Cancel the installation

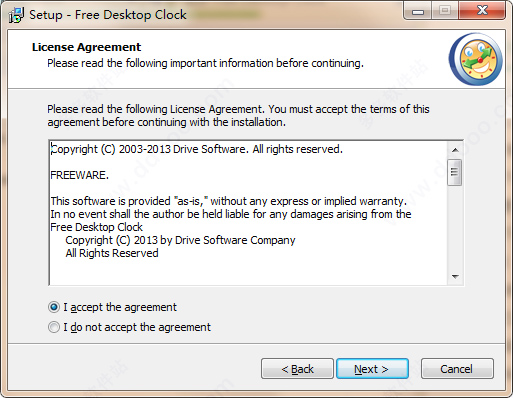click(457, 369)
